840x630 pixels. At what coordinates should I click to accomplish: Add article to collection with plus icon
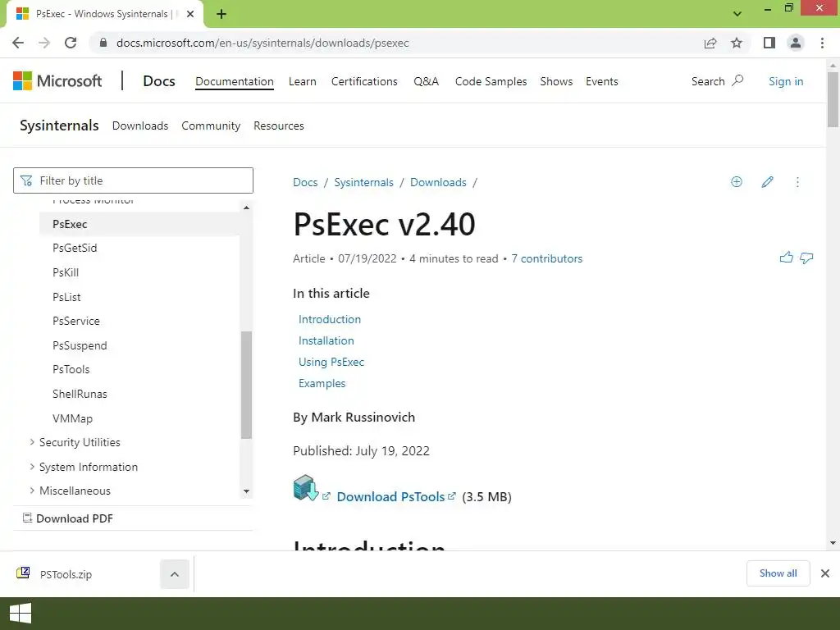point(737,181)
